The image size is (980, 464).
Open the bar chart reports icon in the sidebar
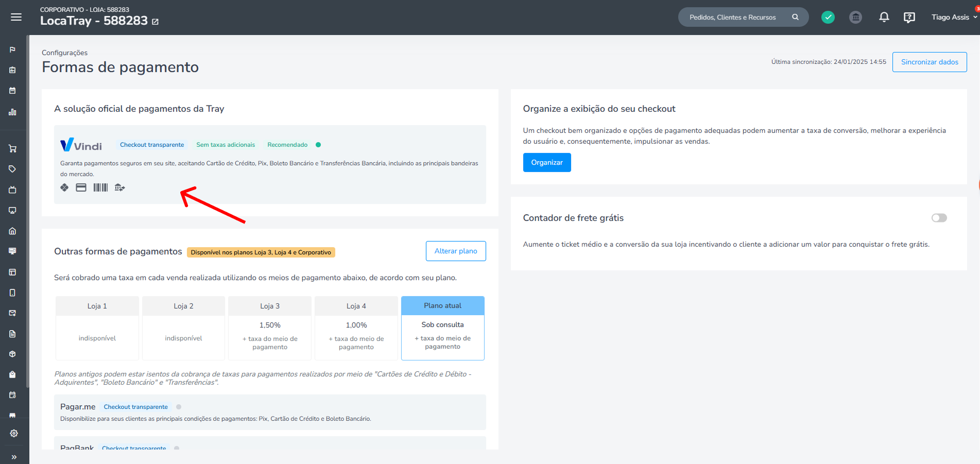(x=13, y=112)
